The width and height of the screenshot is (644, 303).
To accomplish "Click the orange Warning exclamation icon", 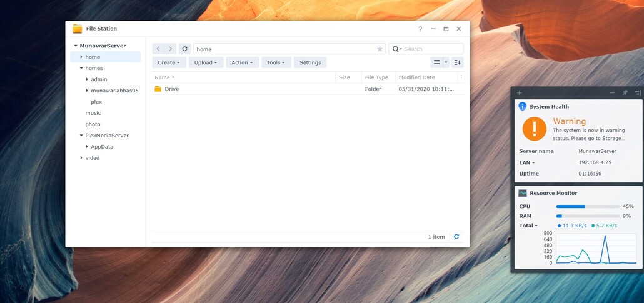I will pyautogui.click(x=535, y=129).
